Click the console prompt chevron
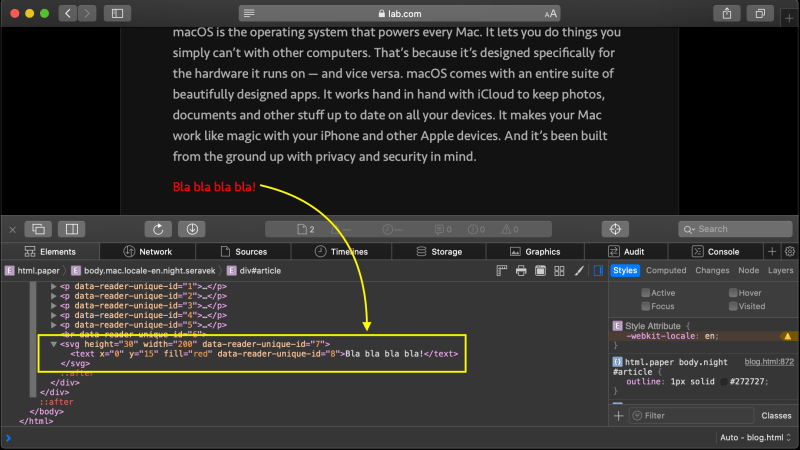This screenshot has width=800, height=450. tap(8, 438)
